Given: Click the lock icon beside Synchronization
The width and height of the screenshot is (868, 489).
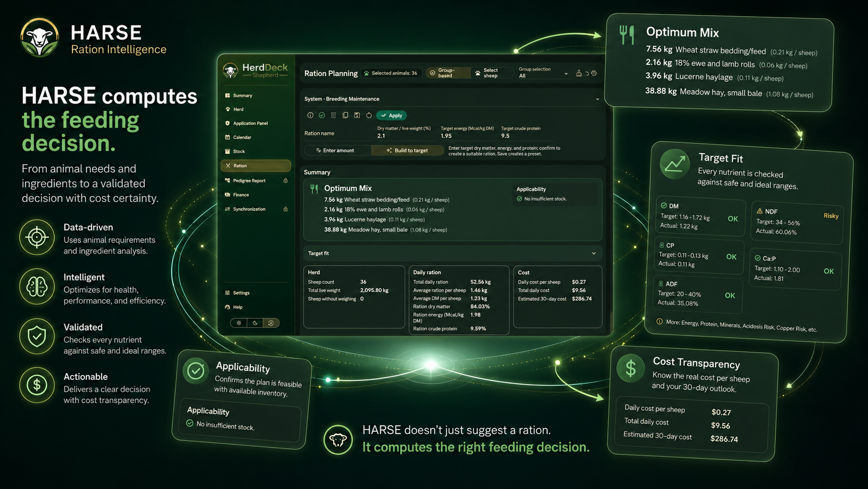Looking at the screenshot, I should click(286, 209).
